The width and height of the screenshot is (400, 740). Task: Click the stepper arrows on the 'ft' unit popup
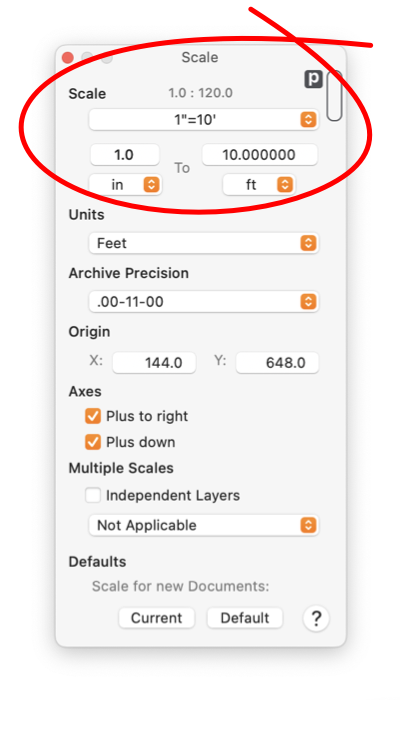click(x=284, y=185)
